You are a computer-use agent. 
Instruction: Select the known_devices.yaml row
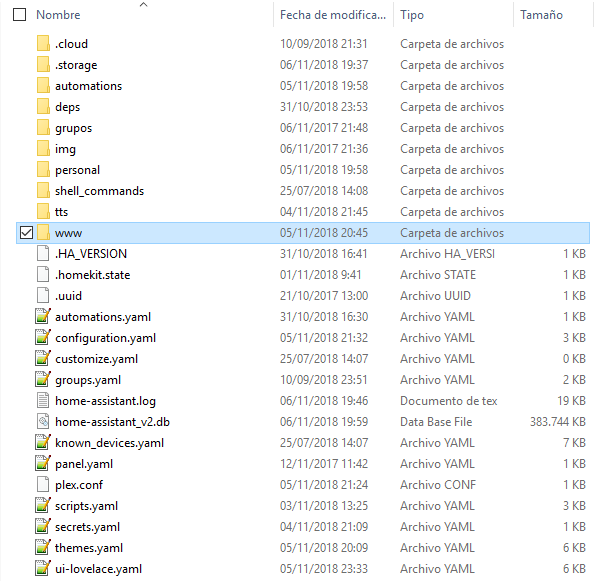pyautogui.click(x=303, y=442)
